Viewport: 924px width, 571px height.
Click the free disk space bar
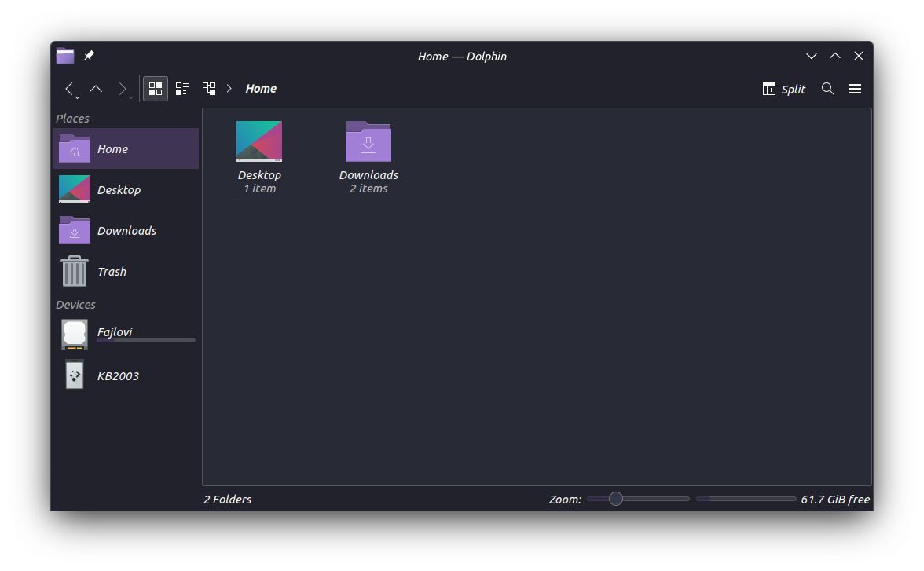[746, 499]
